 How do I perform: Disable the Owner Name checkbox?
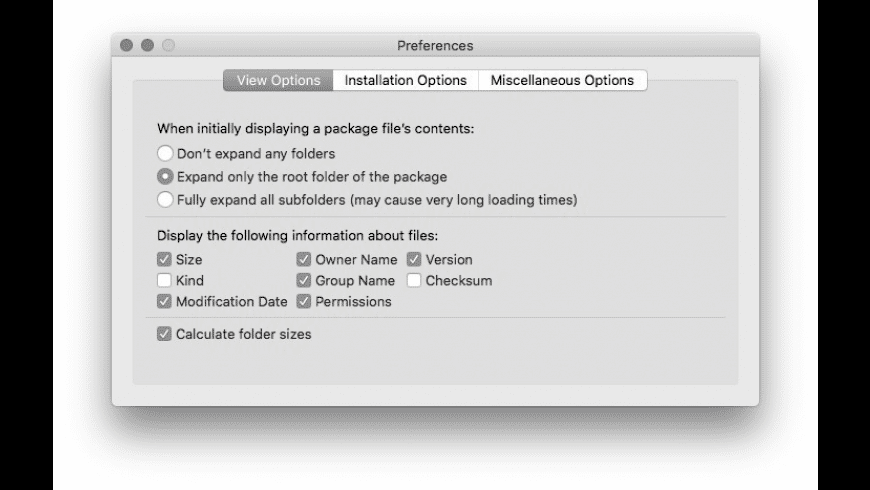click(x=304, y=260)
